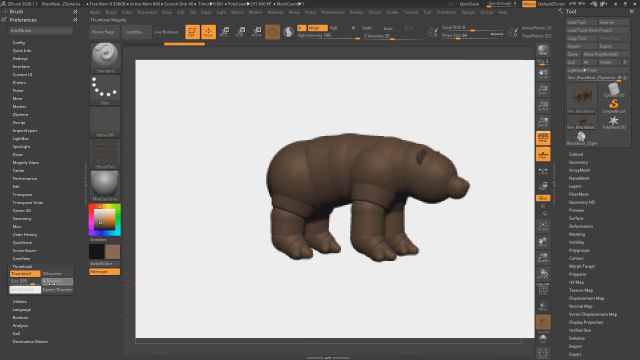Click the Sculptris Pro yin-yang icon
The image size is (640, 360).
click(289, 32)
